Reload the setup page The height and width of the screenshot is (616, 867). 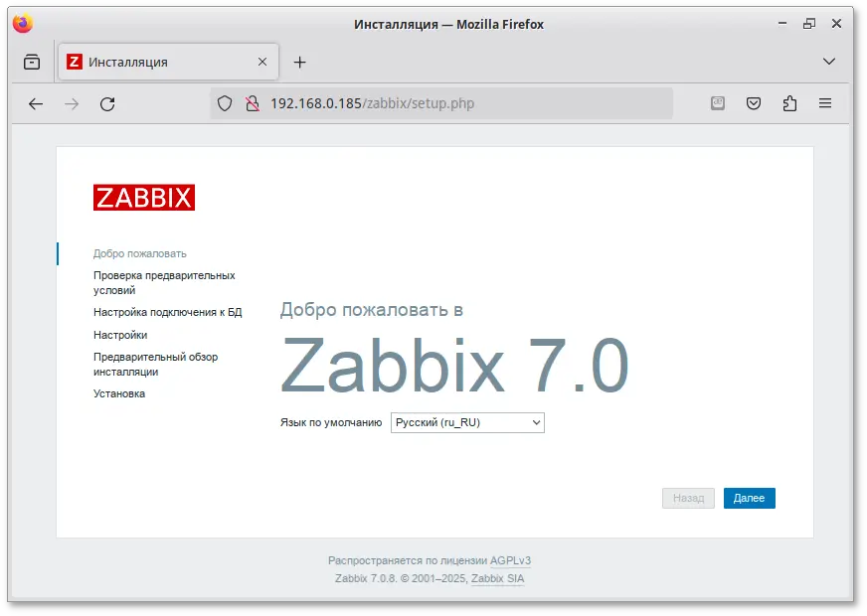107,102
